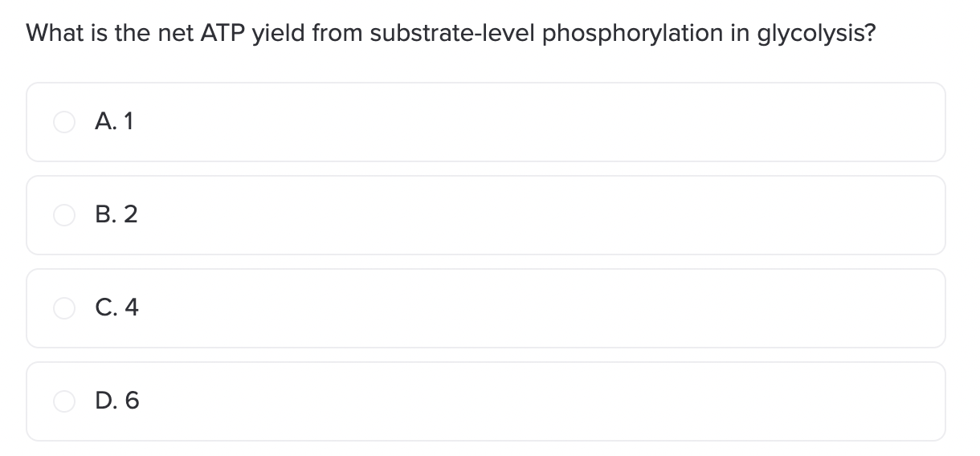Screen dimensions: 980x456
Task: Click empty area of answer card D
Action: click(538, 401)
